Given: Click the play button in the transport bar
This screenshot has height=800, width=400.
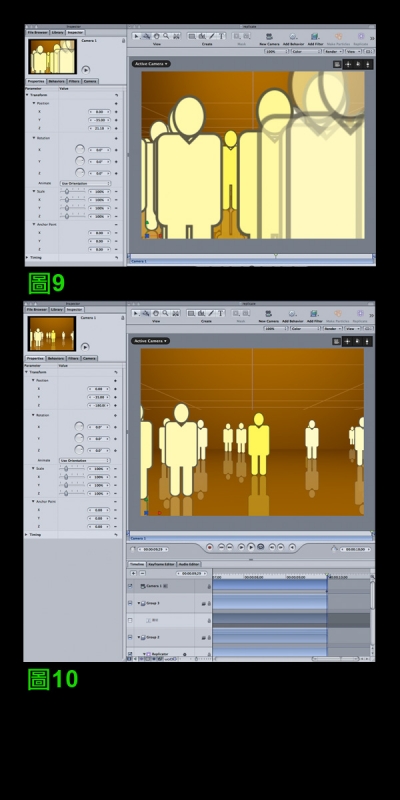Looking at the screenshot, I should coord(251,547).
